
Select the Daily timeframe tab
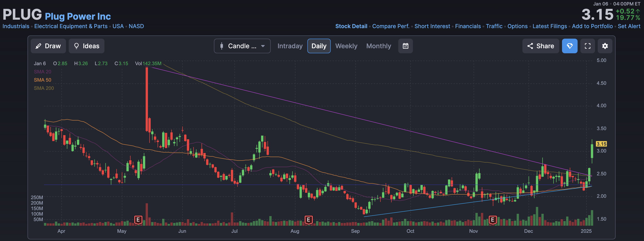coord(319,46)
